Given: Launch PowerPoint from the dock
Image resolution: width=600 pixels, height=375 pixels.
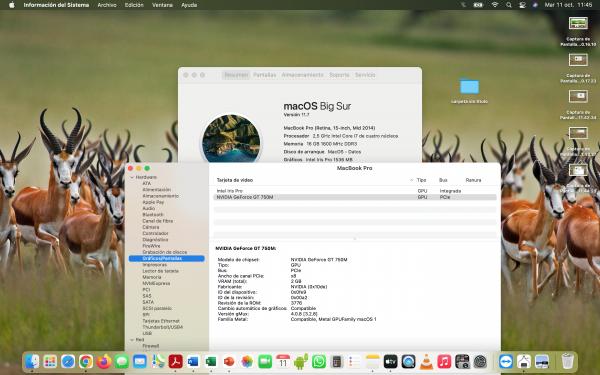Looking at the screenshot, I should tap(229, 362).
